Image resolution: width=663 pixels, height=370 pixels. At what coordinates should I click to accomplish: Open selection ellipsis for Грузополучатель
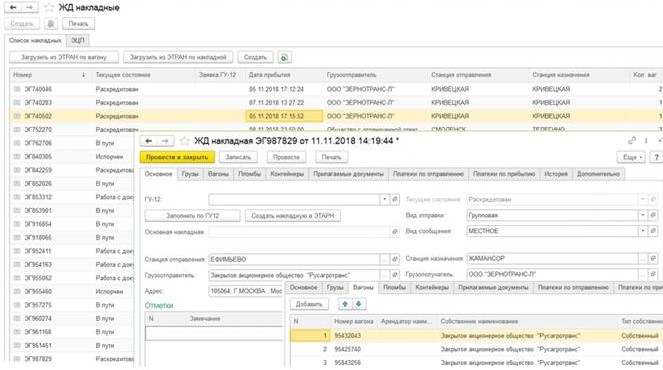click(x=643, y=274)
